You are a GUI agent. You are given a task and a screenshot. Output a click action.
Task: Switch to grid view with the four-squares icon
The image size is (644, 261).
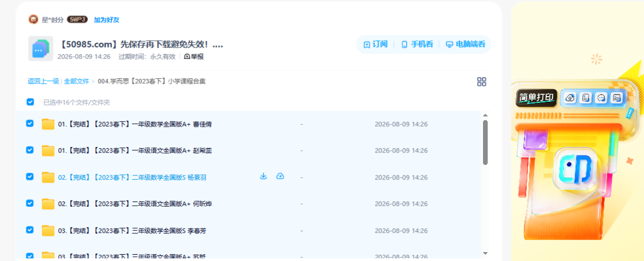[x=481, y=81]
